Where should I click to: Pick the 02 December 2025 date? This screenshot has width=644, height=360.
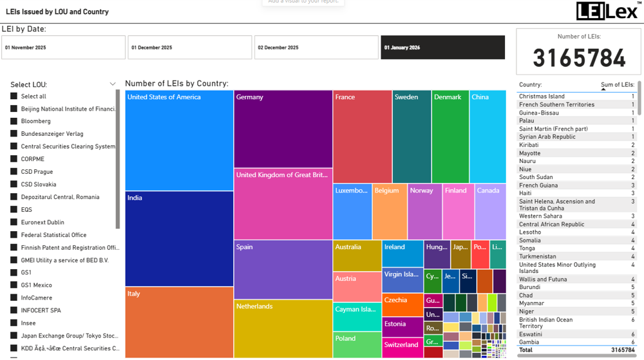(316, 48)
